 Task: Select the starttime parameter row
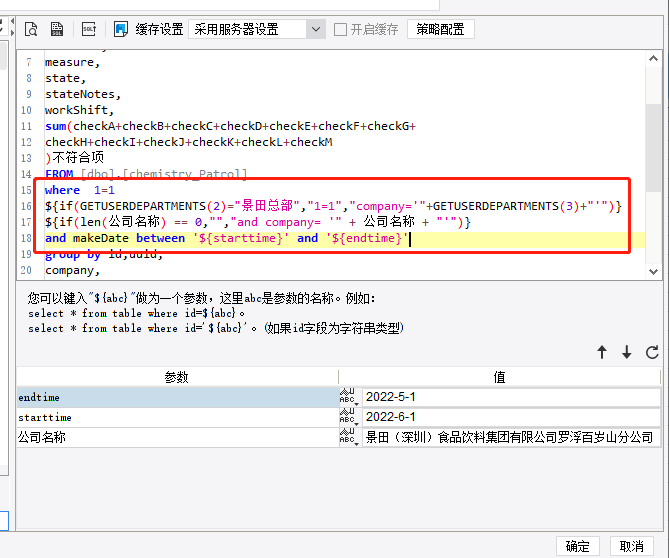click(178, 417)
